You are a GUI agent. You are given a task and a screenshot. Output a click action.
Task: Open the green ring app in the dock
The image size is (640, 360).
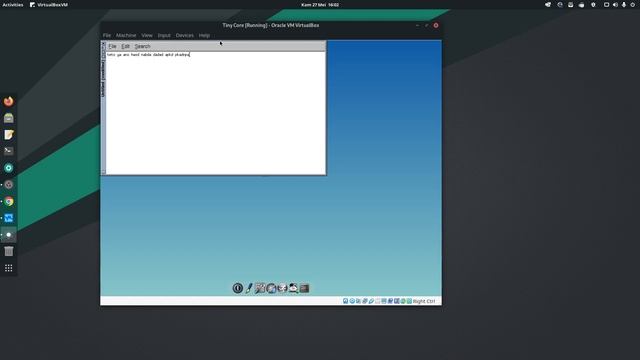pyautogui.click(x=9, y=168)
